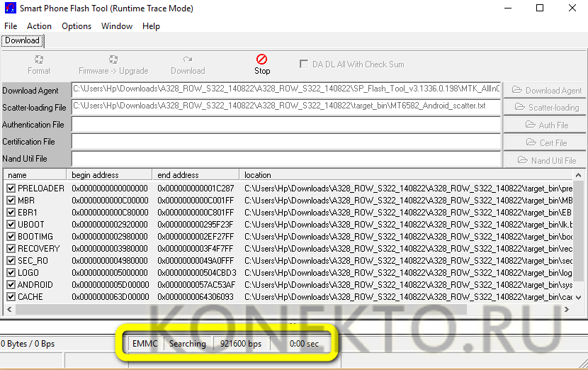Open the File menu
Image resolution: width=588 pixels, height=370 pixels.
coord(11,26)
